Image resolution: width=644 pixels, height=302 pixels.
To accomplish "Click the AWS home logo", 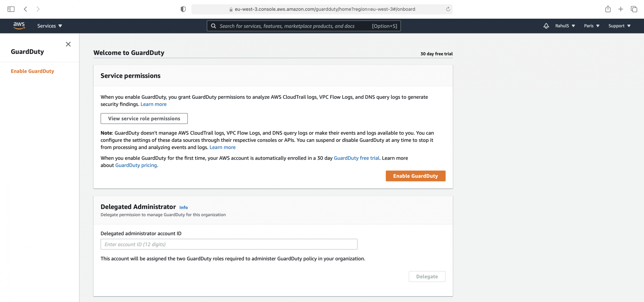I will tap(19, 26).
